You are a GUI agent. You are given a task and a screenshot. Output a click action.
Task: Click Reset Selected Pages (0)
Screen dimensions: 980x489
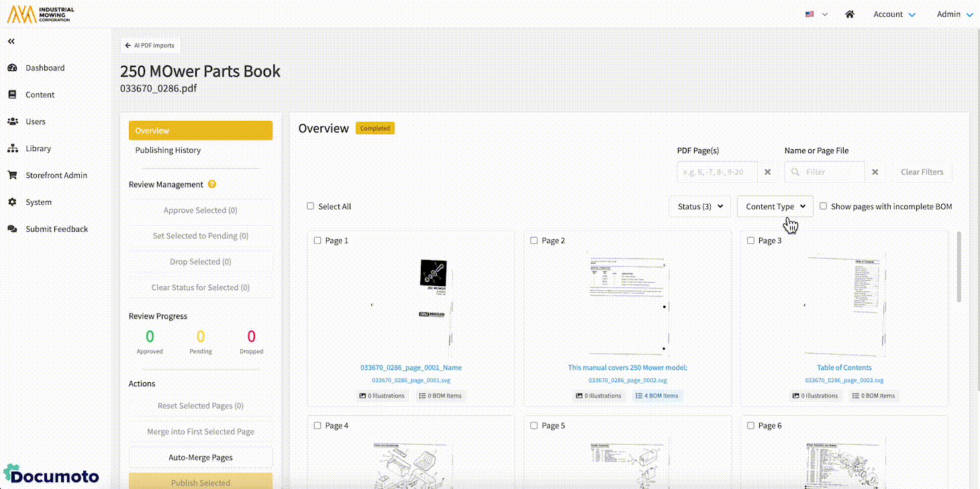pyautogui.click(x=201, y=406)
